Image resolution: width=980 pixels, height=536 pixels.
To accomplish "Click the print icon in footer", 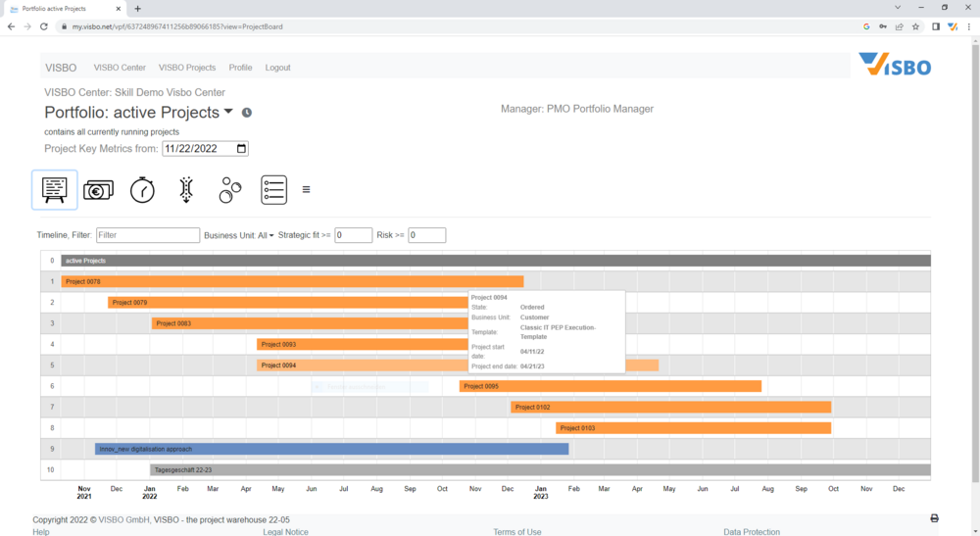I will (934, 518).
